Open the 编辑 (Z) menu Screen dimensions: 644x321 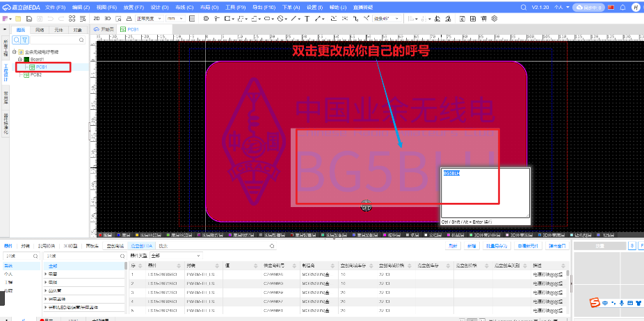pos(81,8)
